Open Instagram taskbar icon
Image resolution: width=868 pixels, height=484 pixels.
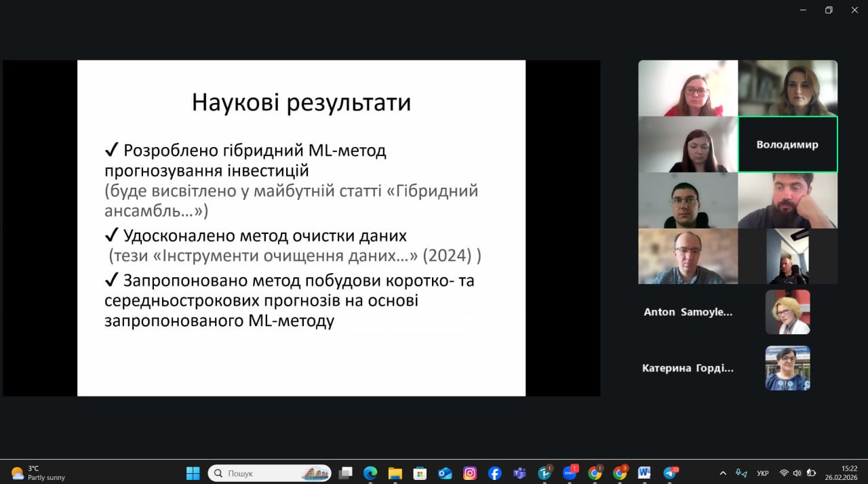tap(470, 473)
